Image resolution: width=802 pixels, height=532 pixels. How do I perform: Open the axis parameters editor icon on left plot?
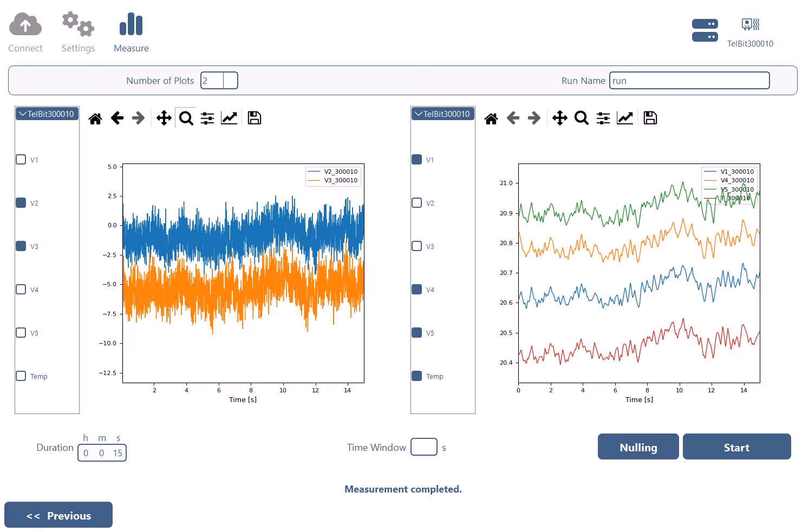click(229, 117)
